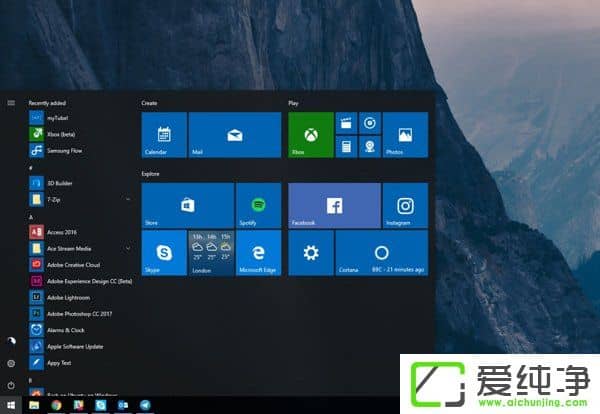Open Appy Text from the app list

pos(80,363)
